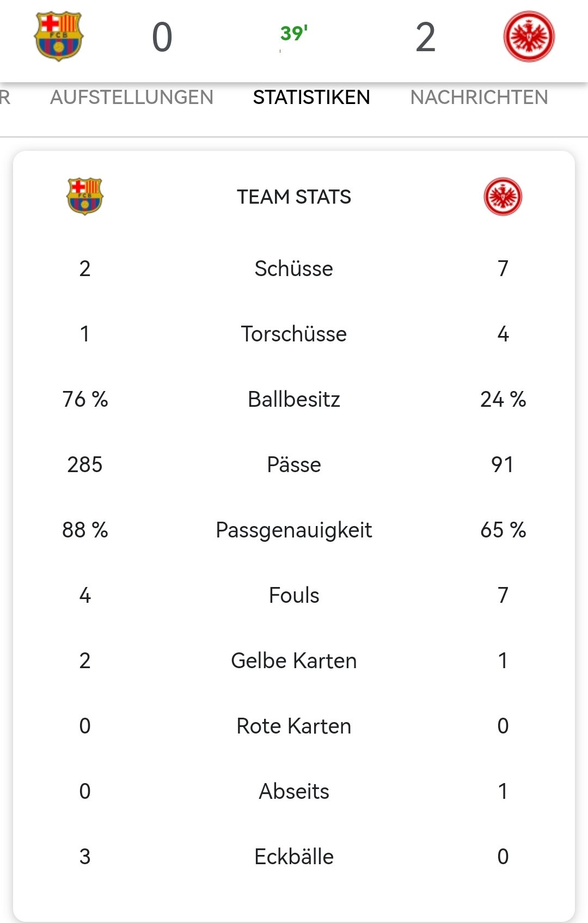
Task: Tap the 39' live match minute
Action: 294,33
